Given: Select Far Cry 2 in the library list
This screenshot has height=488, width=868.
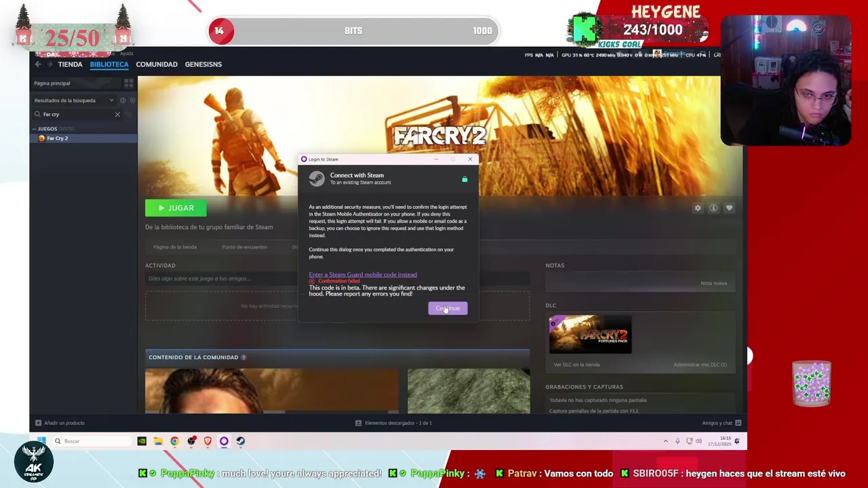Looking at the screenshot, I should pos(83,138).
